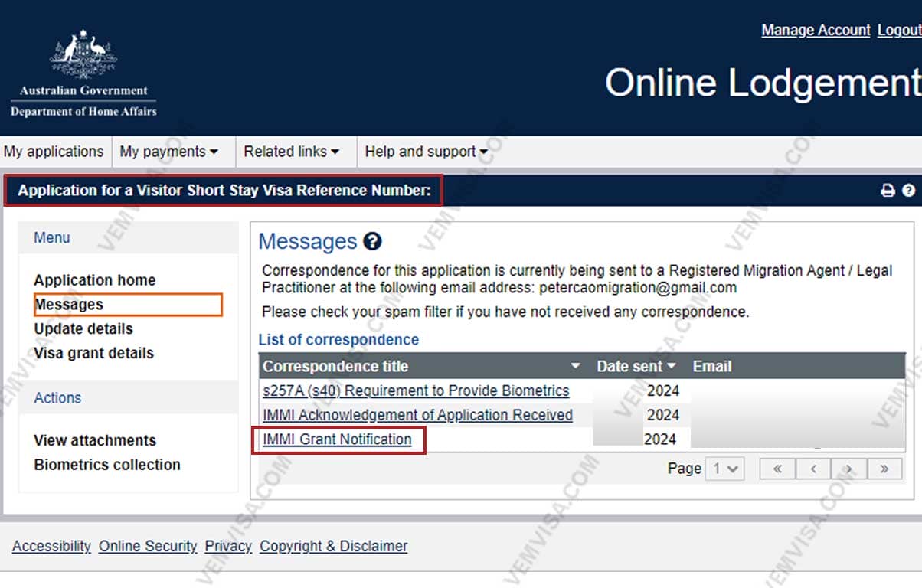Click the List of correspondence heading
The height and width of the screenshot is (588, 922).
click(x=338, y=340)
